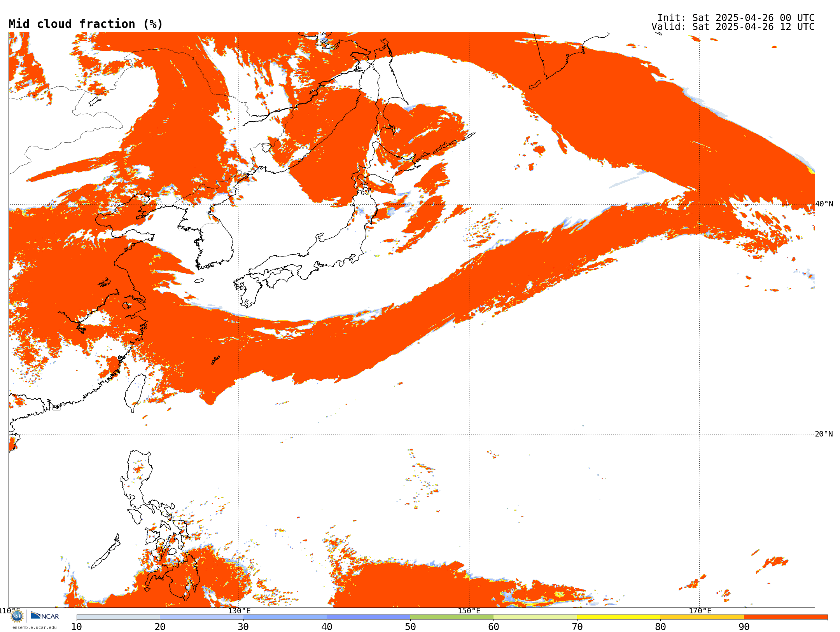
Task: Click the NSF logo icon
Action: point(17,616)
